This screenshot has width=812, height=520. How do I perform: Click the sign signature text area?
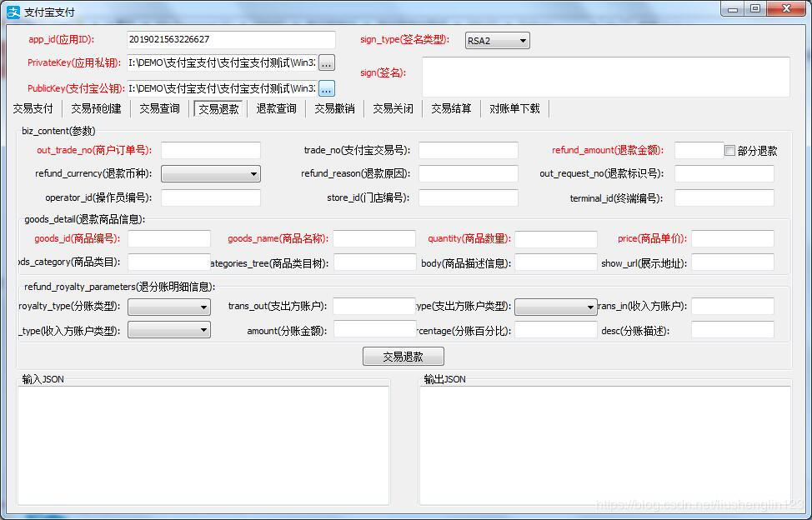coord(606,77)
